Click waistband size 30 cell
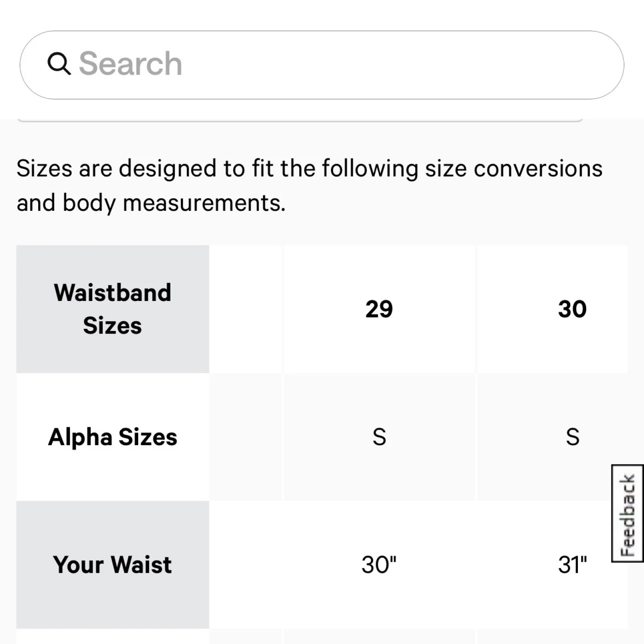The width and height of the screenshot is (644, 644). tap(572, 309)
